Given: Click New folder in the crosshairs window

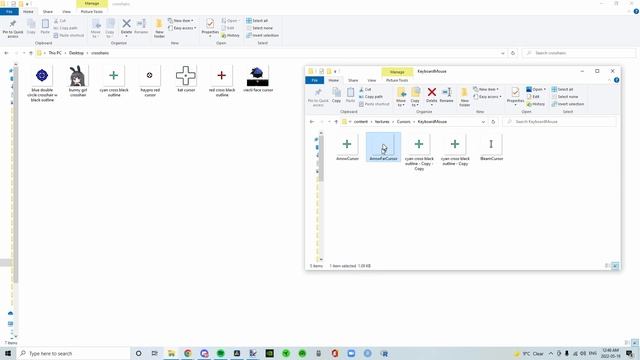Looking at the screenshot, I should click(159, 29).
